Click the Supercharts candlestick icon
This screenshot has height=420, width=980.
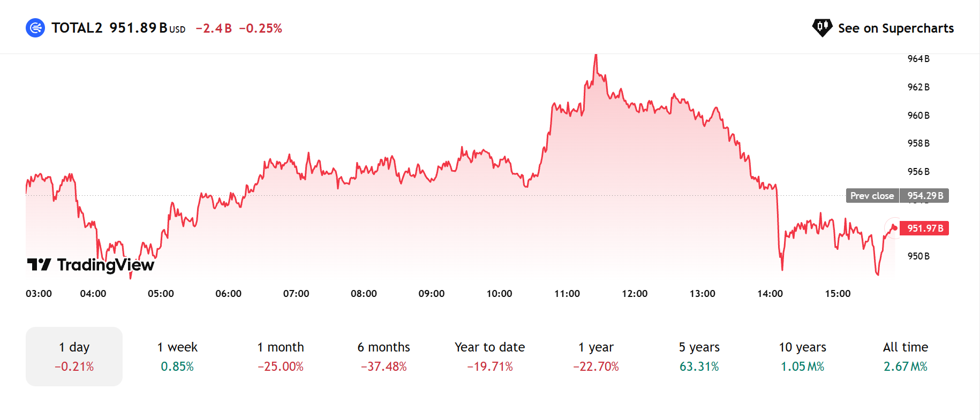click(822, 27)
